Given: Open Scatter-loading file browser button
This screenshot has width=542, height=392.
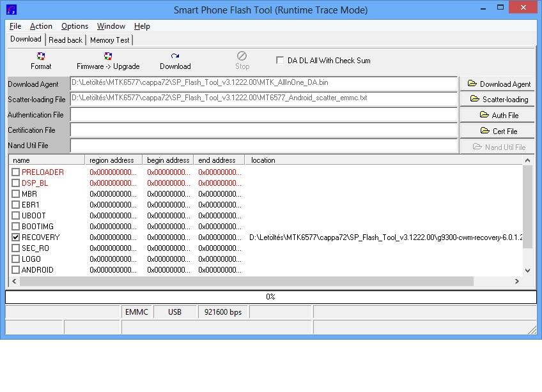Looking at the screenshot, I should point(497,100).
